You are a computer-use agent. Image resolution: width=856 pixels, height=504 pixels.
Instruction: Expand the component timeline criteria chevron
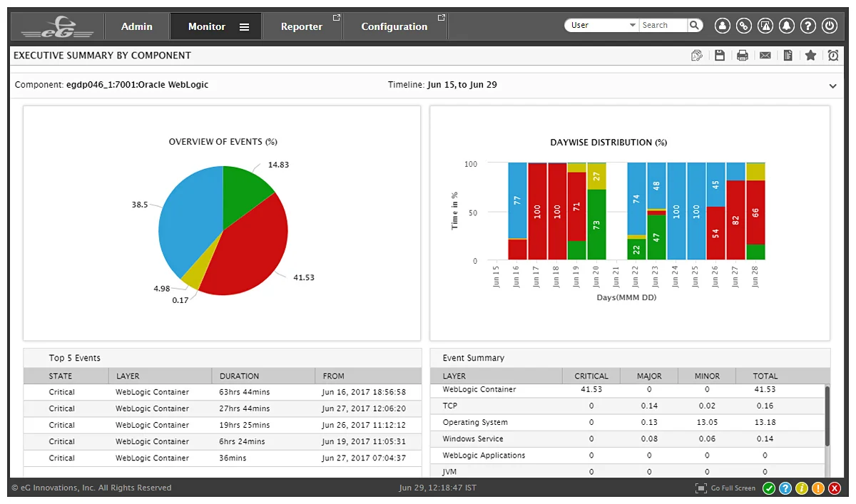[x=832, y=86]
